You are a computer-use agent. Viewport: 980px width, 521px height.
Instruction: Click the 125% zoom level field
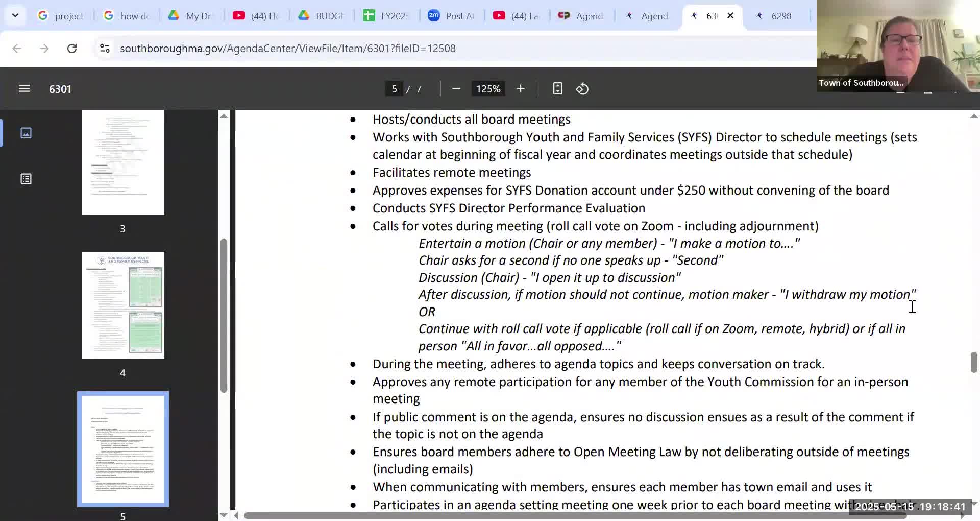(x=488, y=89)
